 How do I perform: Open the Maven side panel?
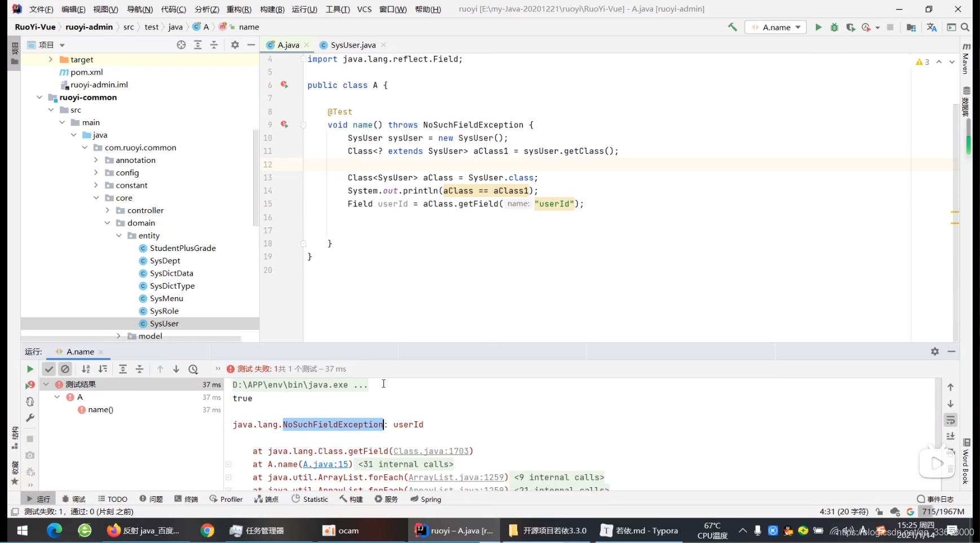966,58
